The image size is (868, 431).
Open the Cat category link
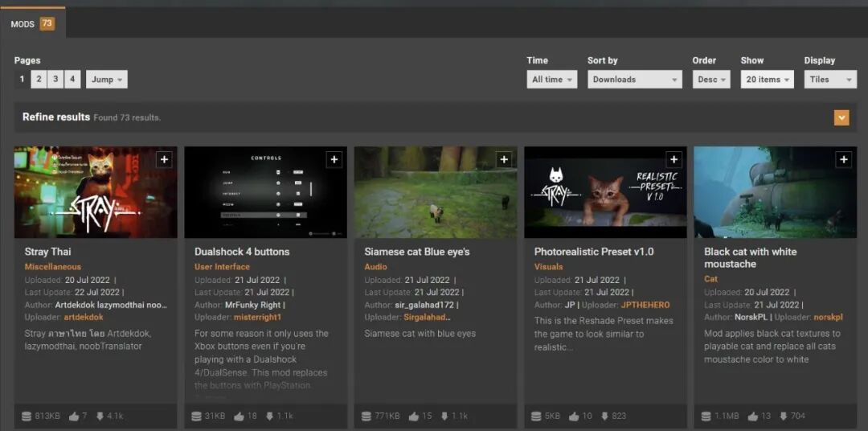pos(710,279)
